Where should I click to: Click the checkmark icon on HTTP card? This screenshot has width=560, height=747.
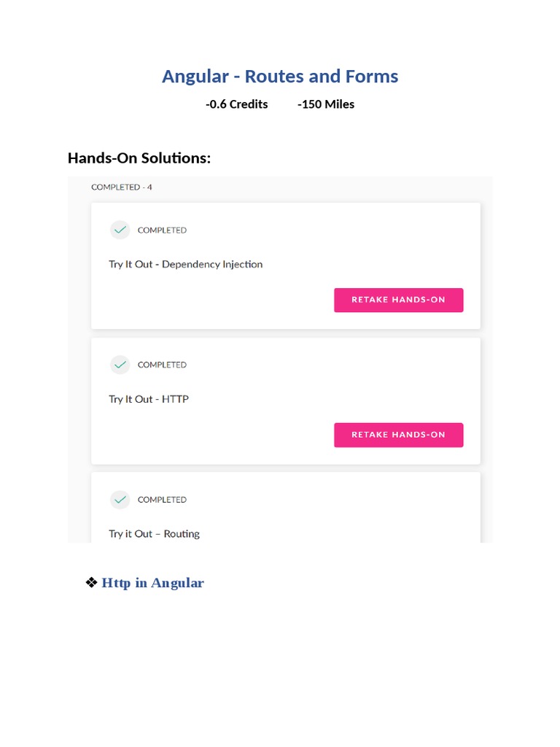coord(120,365)
